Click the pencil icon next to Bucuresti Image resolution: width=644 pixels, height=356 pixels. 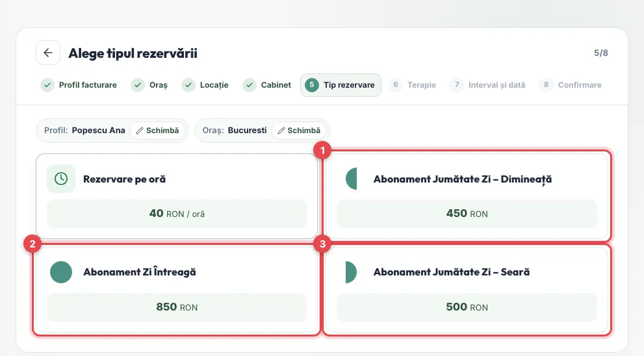[x=281, y=131]
